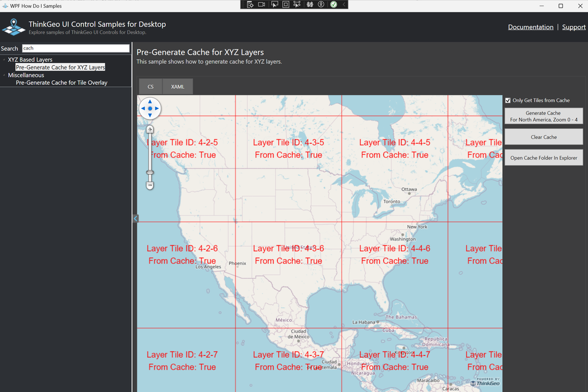Viewport: 588px width, 392px height.
Task: Select Pre-Generate Cache for Tile Overlay item
Action: pos(62,82)
